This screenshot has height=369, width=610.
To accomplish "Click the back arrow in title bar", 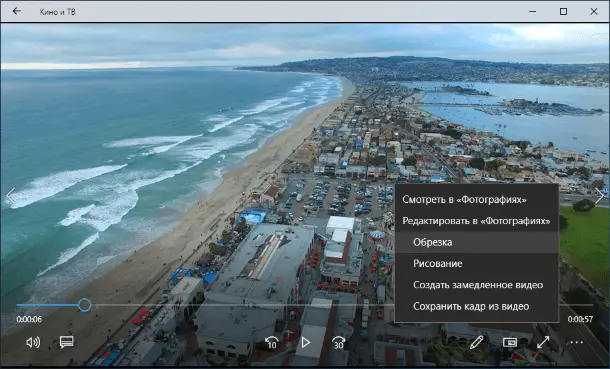I will 16,11.
